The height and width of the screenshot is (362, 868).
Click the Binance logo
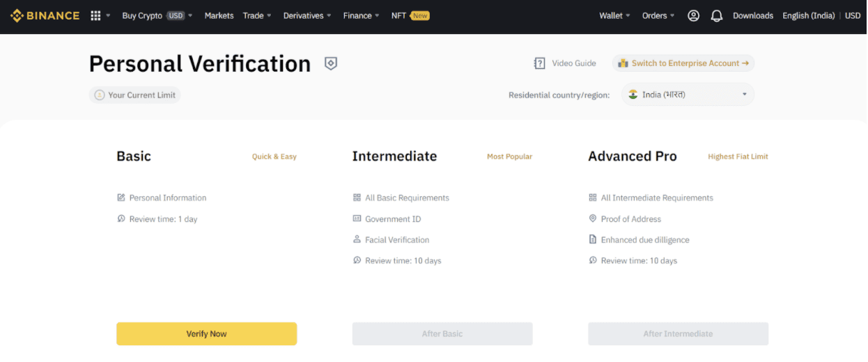click(45, 15)
